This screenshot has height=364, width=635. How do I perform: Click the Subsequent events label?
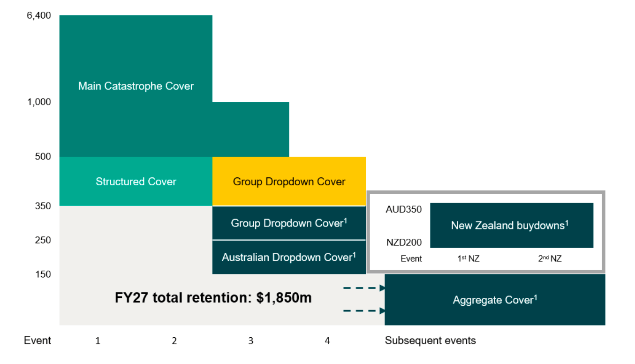tap(431, 341)
